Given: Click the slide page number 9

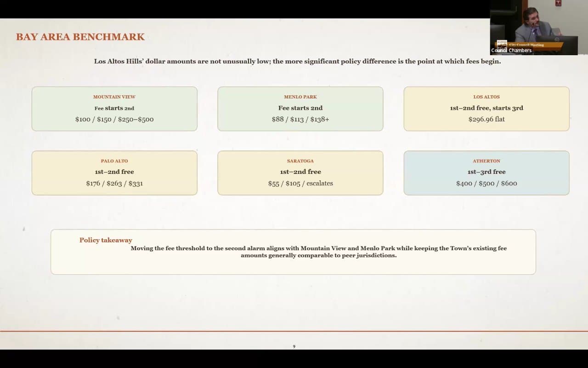Looking at the screenshot, I should pyautogui.click(x=294, y=346).
